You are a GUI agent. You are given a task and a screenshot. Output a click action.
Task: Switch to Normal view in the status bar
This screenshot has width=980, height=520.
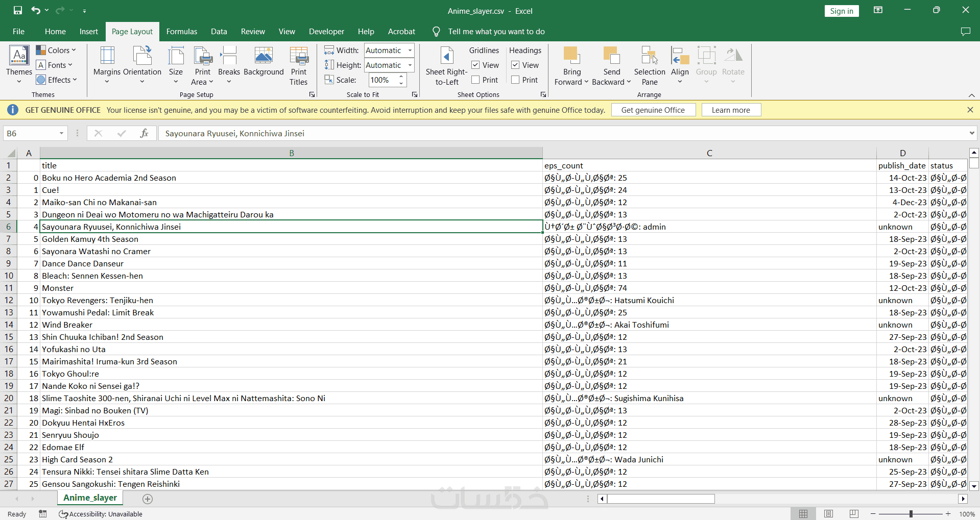coord(803,514)
